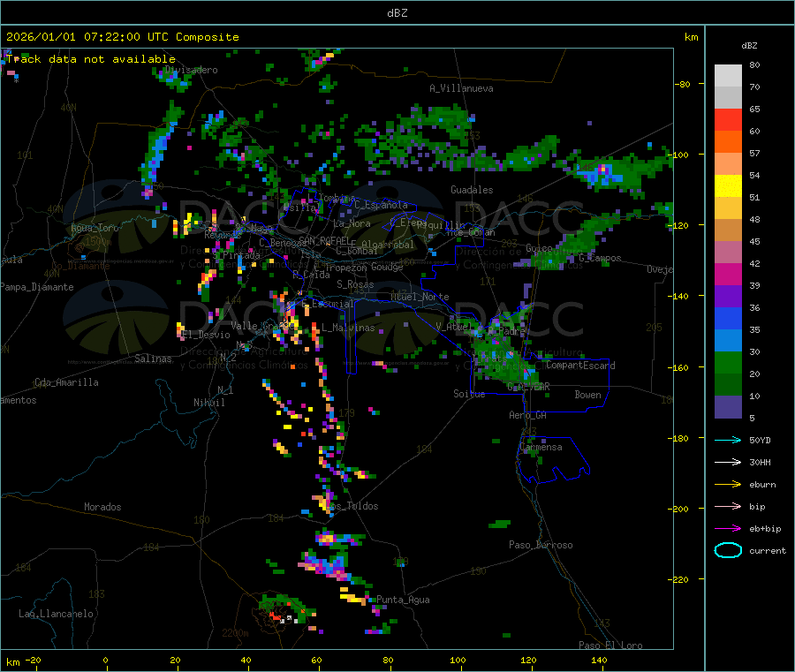Click the Soitue location label

469,394
